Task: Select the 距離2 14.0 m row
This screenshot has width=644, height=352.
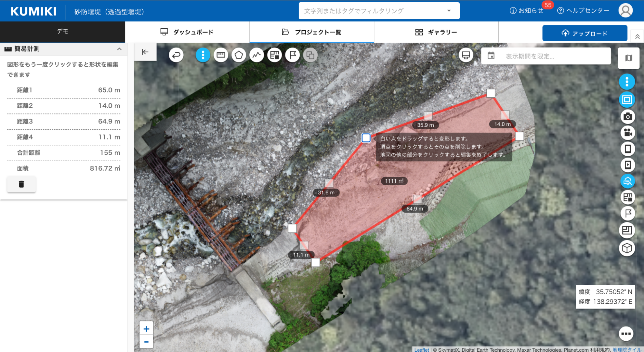Action: click(x=64, y=106)
